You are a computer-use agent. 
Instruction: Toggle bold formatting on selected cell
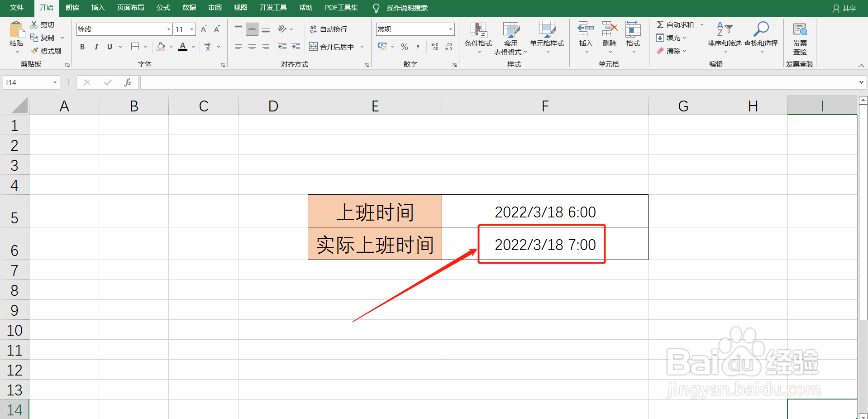(x=82, y=47)
